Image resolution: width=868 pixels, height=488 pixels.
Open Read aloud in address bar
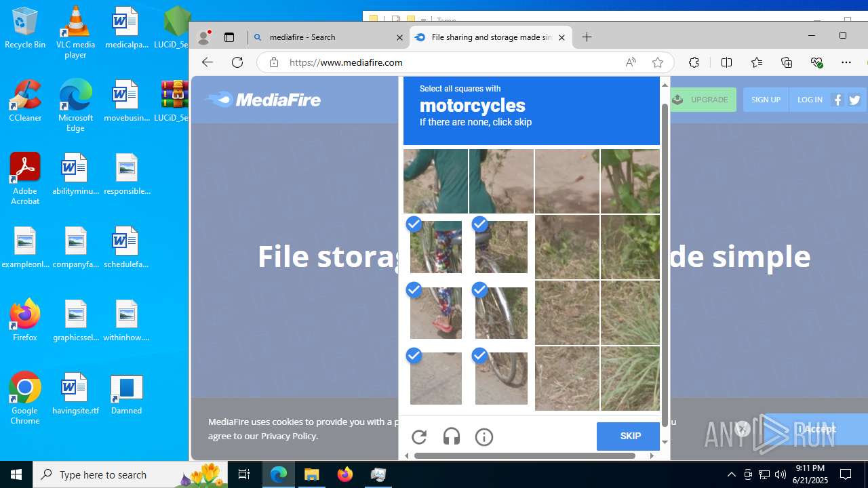pos(631,62)
